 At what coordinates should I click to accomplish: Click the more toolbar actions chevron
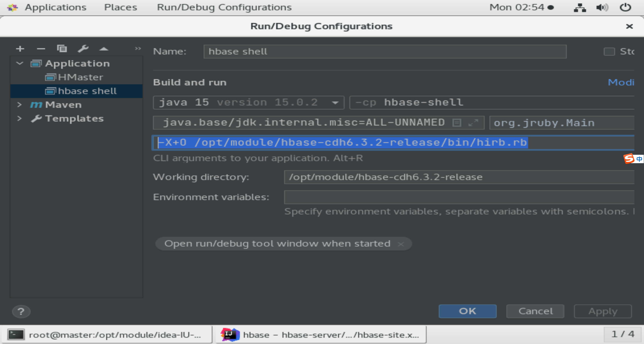(x=138, y=48)
